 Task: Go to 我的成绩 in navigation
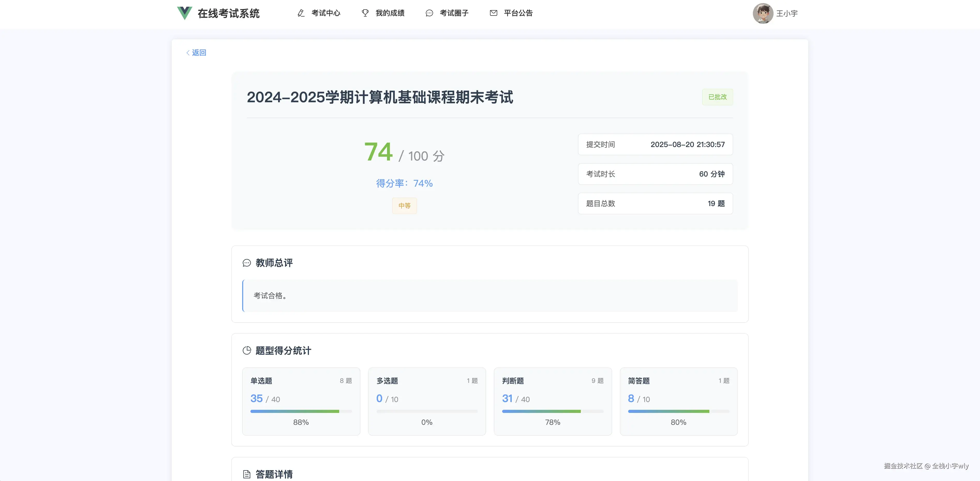pos(390,13)
